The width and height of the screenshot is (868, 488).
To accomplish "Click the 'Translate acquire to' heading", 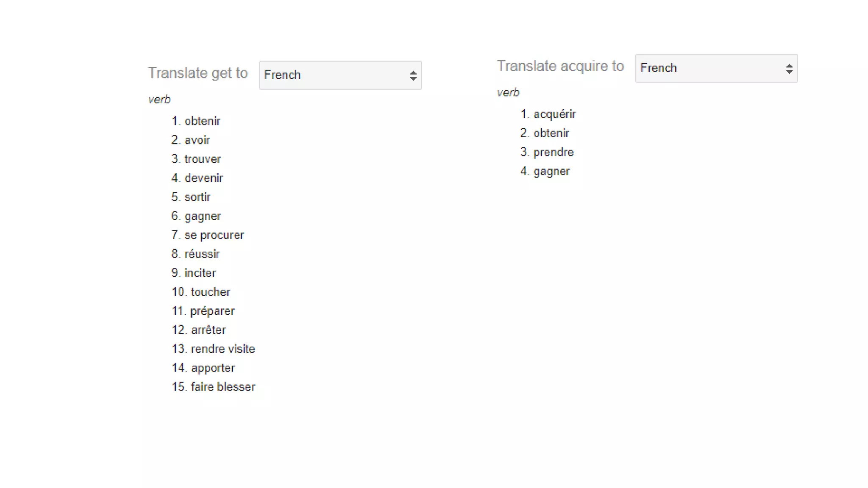I will [560, 66].
